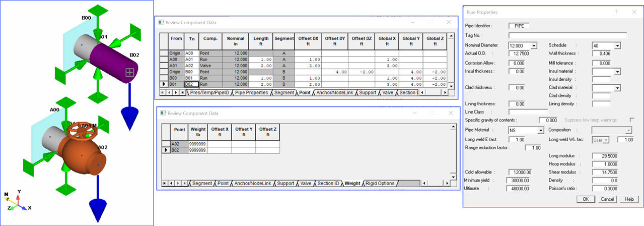This screenshot has height=226, width=644.
Task: Open the Composition dropdown
Action: [x=628, y=131]
